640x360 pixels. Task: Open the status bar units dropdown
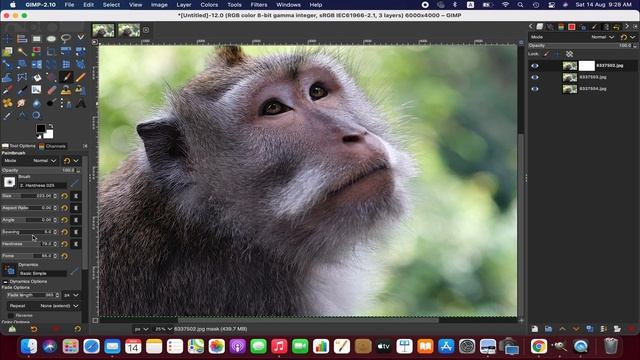(x=142, y=329)
